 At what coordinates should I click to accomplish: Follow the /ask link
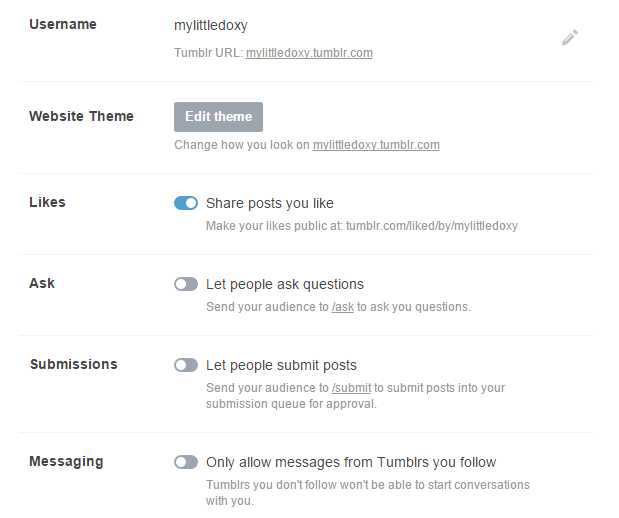pyautogui.click(x=343, y=307)
